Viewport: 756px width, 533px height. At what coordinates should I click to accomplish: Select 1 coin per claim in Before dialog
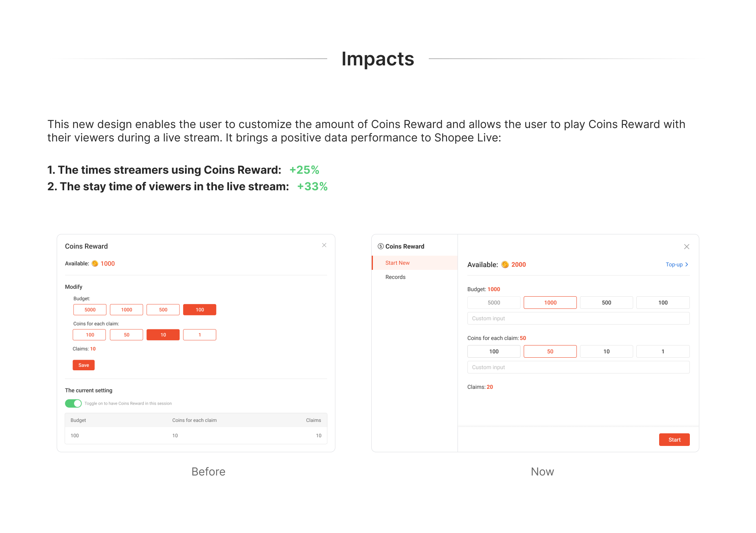coord(200,335)
